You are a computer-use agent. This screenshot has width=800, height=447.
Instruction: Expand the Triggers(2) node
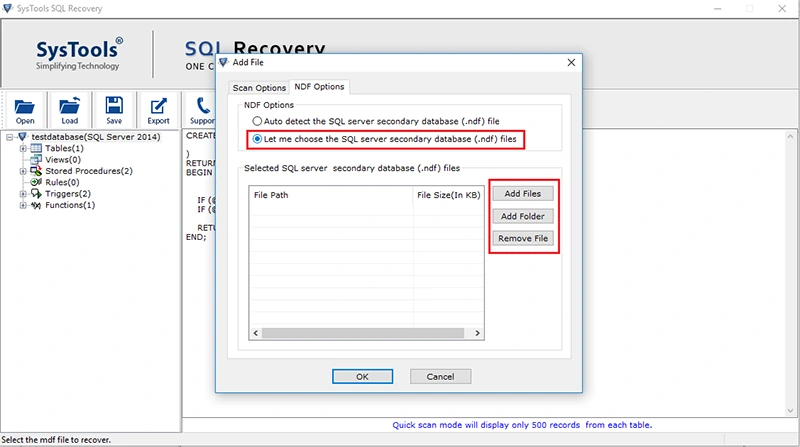(23, 194)
